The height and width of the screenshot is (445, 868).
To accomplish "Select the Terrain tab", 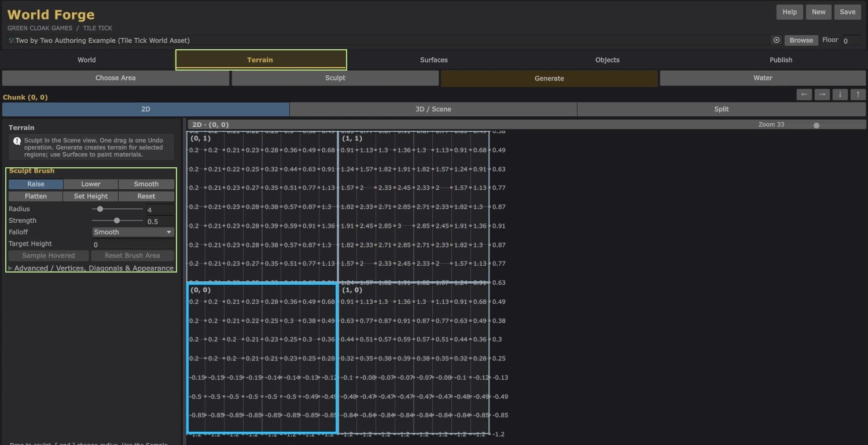I will (x=260, y=60).
